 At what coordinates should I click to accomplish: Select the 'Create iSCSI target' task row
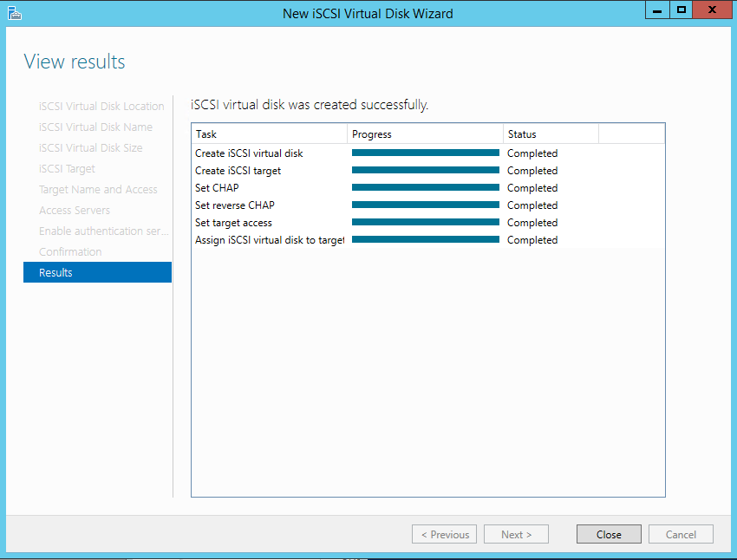point(428,171)
